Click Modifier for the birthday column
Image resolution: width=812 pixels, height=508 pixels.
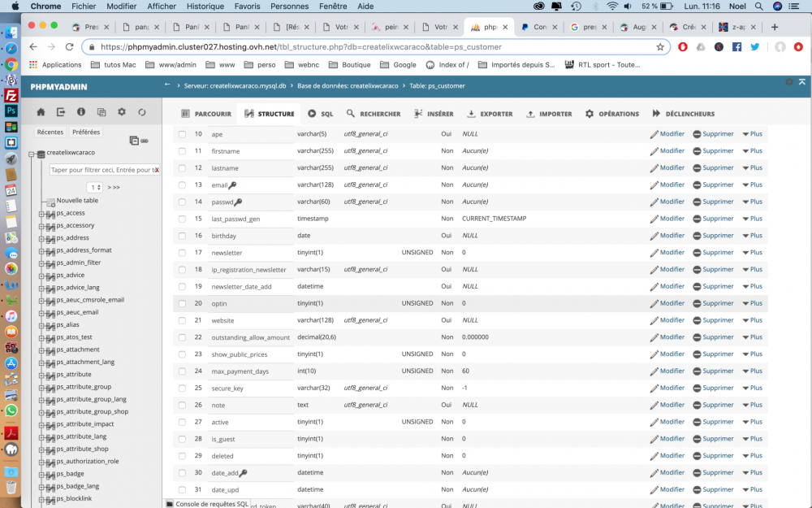667,236
